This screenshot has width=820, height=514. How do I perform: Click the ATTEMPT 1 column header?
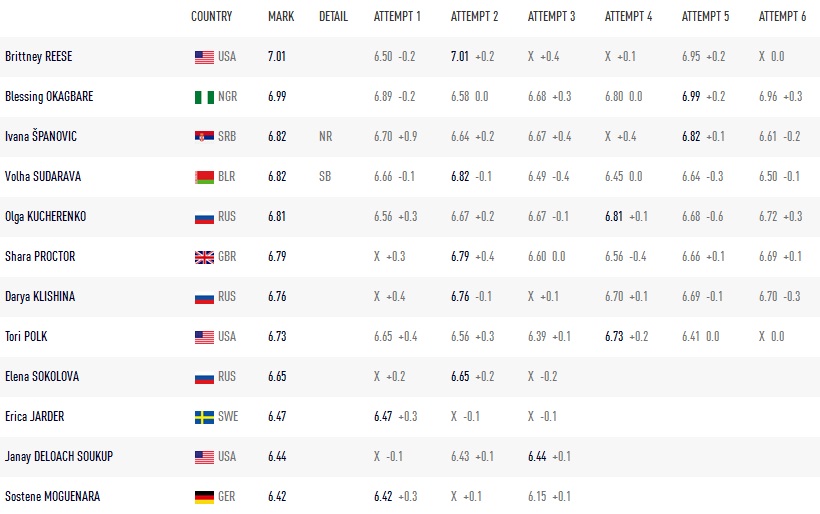pyautogui.click(x=397, y=17)
